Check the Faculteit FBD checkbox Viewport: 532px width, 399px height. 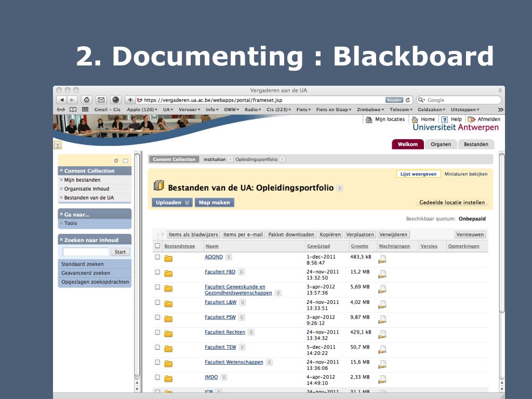coord(157,272)
